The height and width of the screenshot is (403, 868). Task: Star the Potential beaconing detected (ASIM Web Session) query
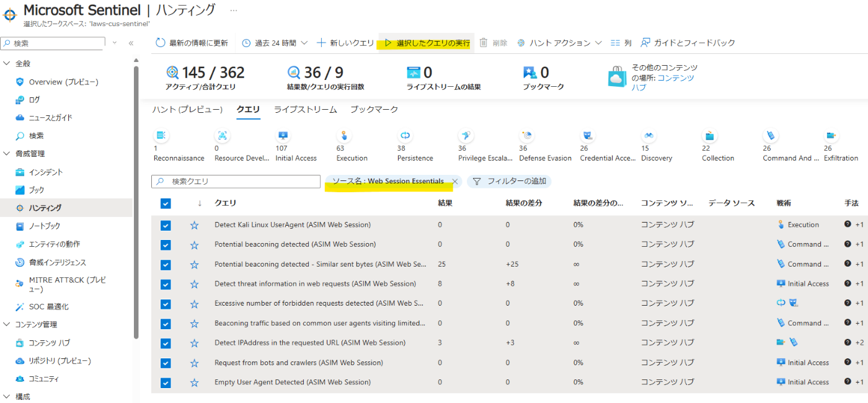click(194, 245)
